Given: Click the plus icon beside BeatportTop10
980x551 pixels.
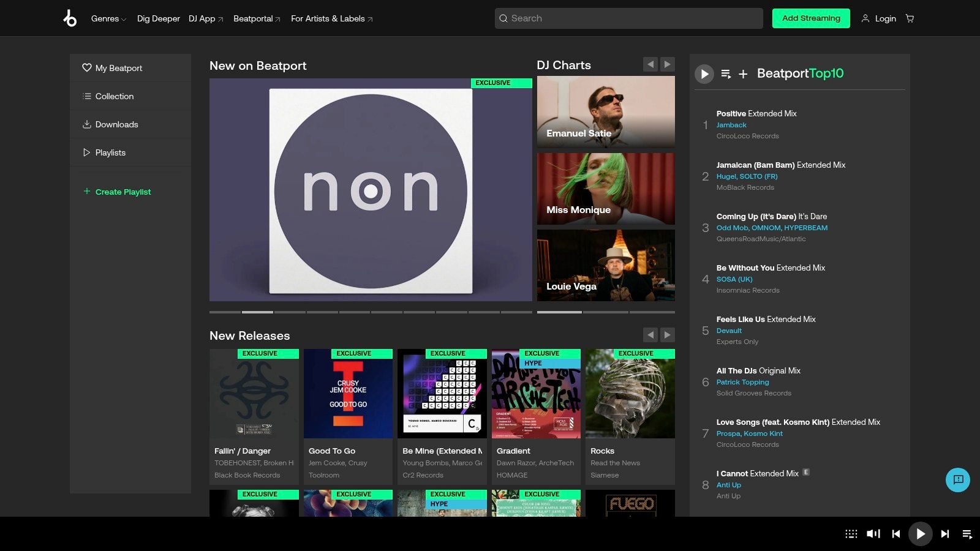Looking at the screenshot, I should (742, 74).
